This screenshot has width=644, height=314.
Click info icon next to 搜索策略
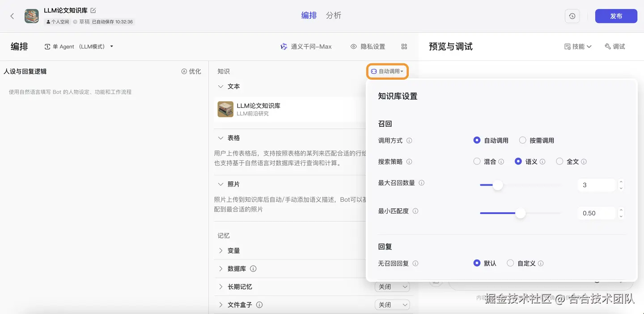(x=409, y=162)
